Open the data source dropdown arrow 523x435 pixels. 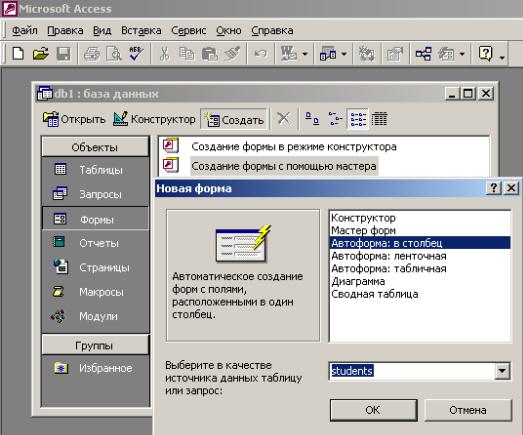click(502, 371)
